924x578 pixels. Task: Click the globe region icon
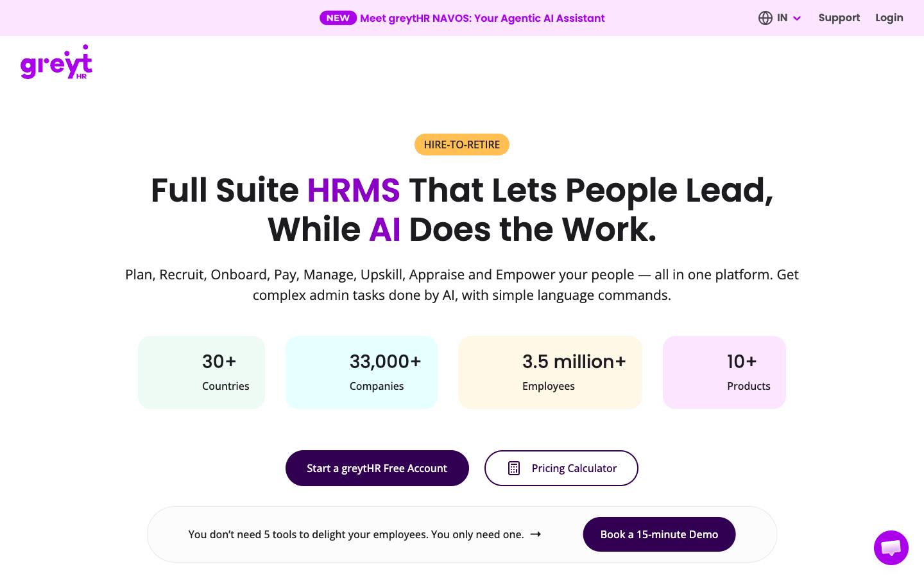point(765,18)
